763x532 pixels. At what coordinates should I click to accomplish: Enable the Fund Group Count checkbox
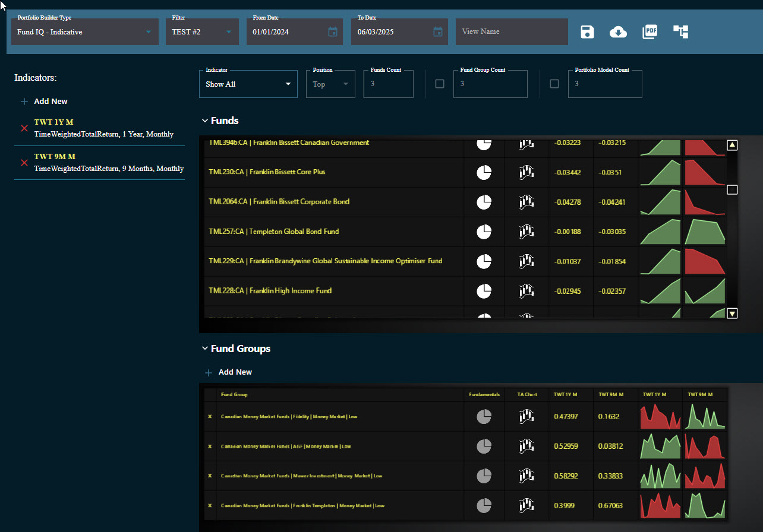point(440,84)
